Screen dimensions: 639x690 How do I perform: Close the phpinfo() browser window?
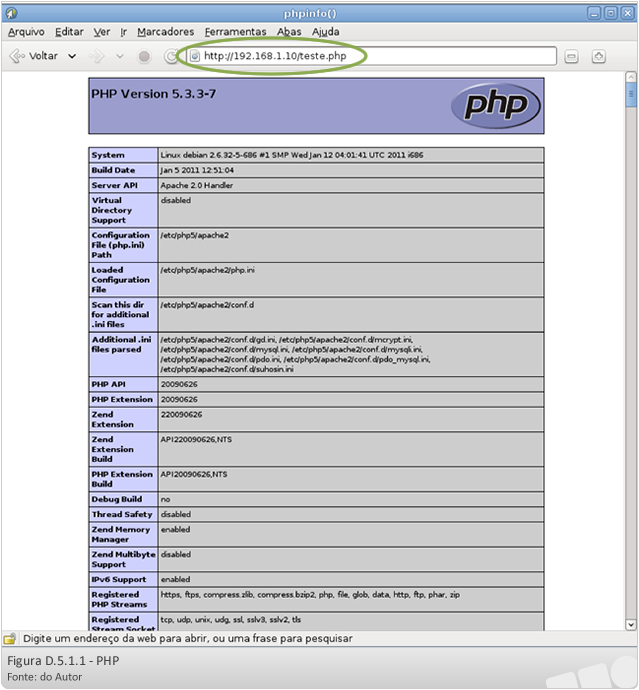tap(627, 13)
